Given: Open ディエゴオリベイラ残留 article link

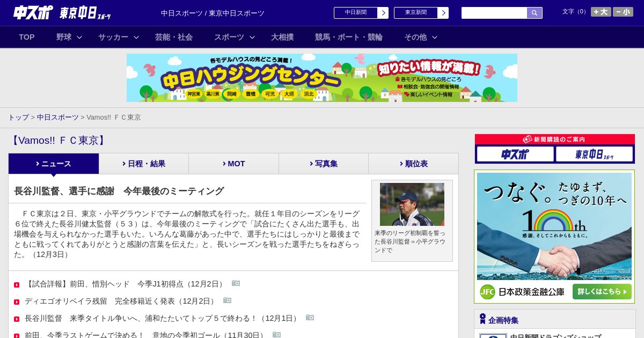Looking at the screenshot, I should coord(121,301).
